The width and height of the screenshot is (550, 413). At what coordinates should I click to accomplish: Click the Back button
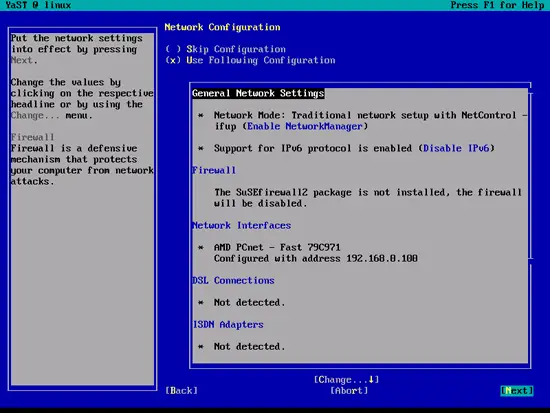coord(181,391)
